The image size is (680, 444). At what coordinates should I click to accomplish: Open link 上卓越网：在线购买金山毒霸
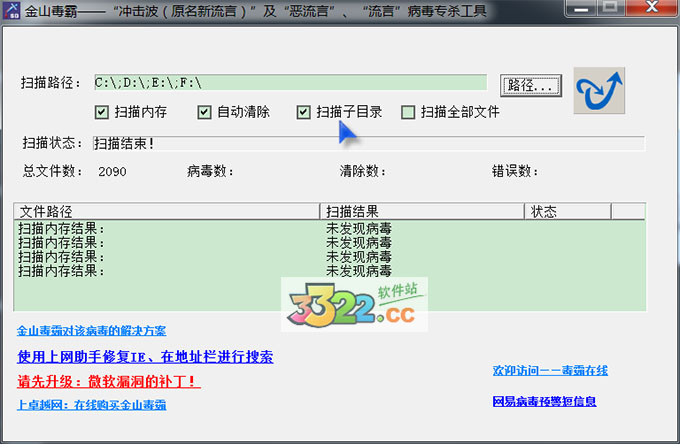pyautogui.click(x=92, y=405)
